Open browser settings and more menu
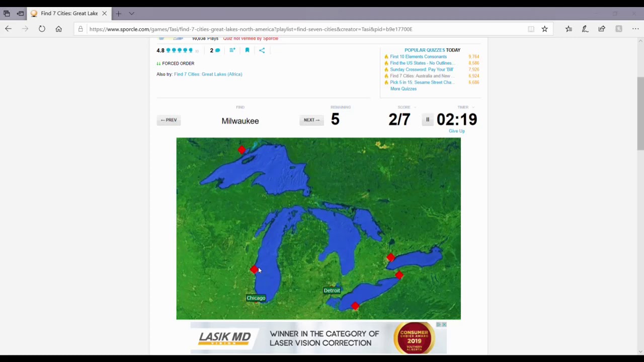 pyautogui.click(x=635, y=29)
